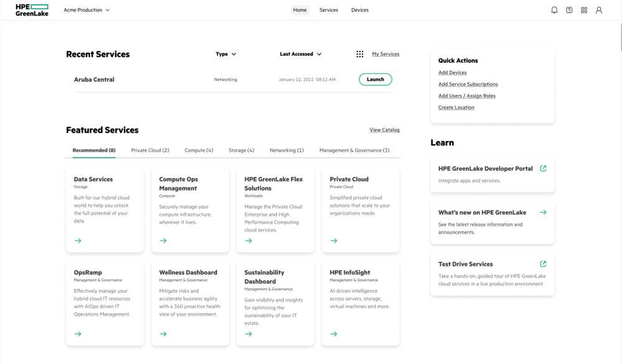Image resolution: width=622 pixels, height=364 pixels.
Task: Click the arrow on HPE InfoSight card
Action: coord(333,334)
